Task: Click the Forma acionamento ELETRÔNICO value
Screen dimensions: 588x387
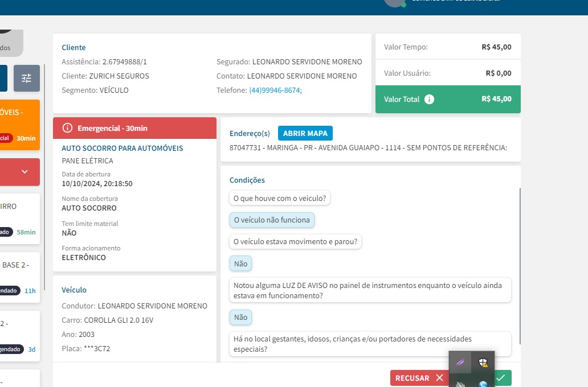Action: click(84, 258)
